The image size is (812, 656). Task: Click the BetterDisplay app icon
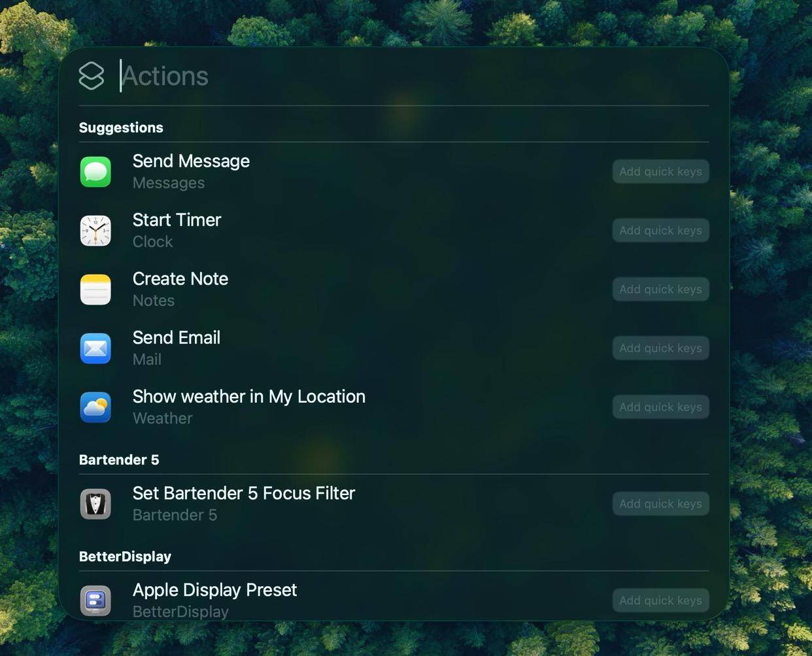click(95, 600)
